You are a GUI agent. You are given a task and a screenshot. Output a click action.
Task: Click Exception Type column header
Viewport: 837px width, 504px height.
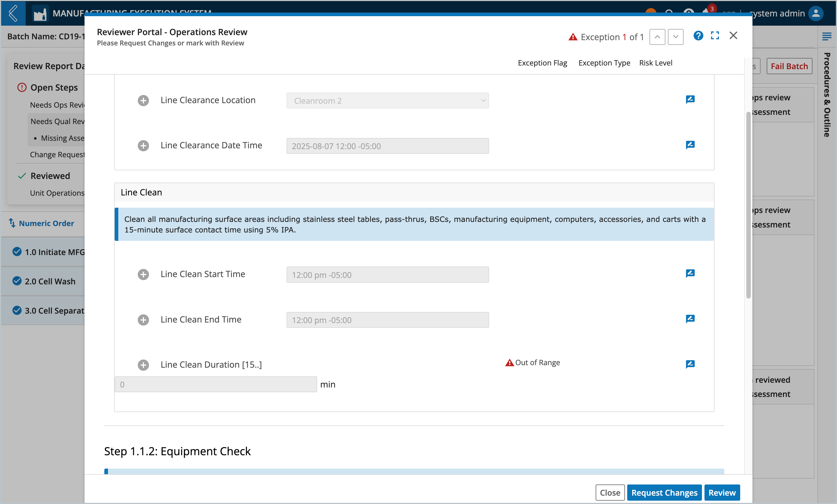coord(604,63)
